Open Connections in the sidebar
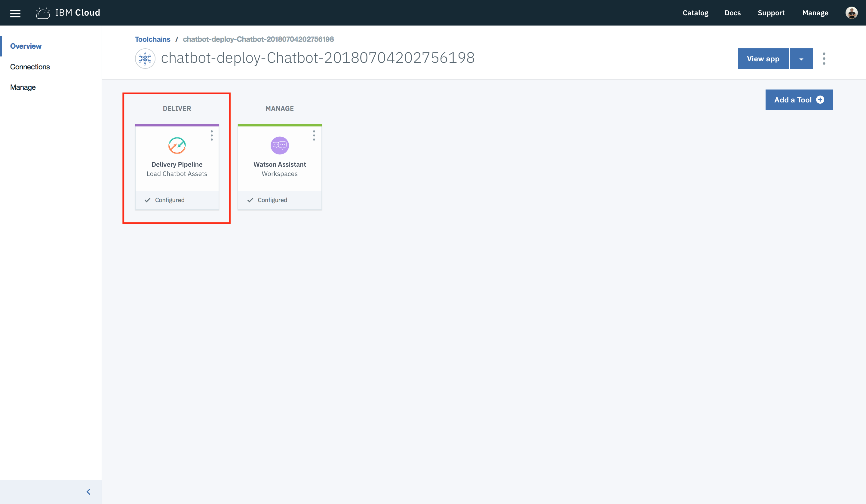The width and height of the screenshot is (866, 504). [x=30, y=67]
